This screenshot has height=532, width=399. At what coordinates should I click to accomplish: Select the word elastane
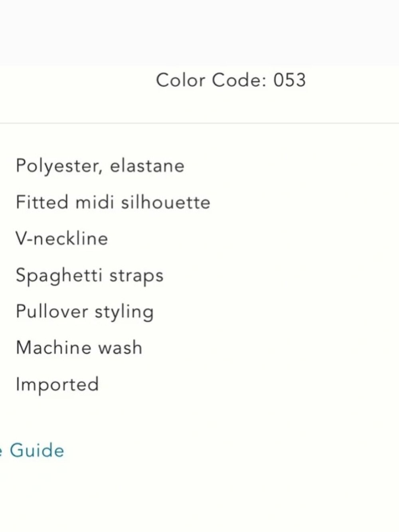(147, 165)
